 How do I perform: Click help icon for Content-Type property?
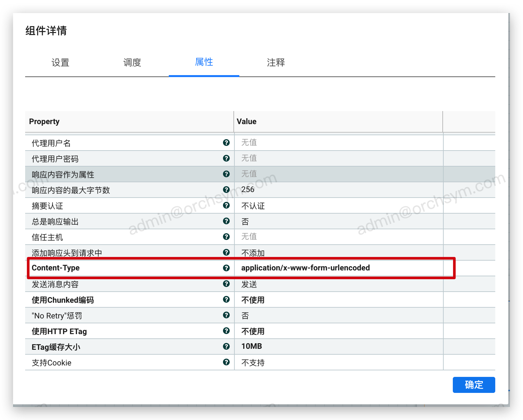tap(226, 268)
